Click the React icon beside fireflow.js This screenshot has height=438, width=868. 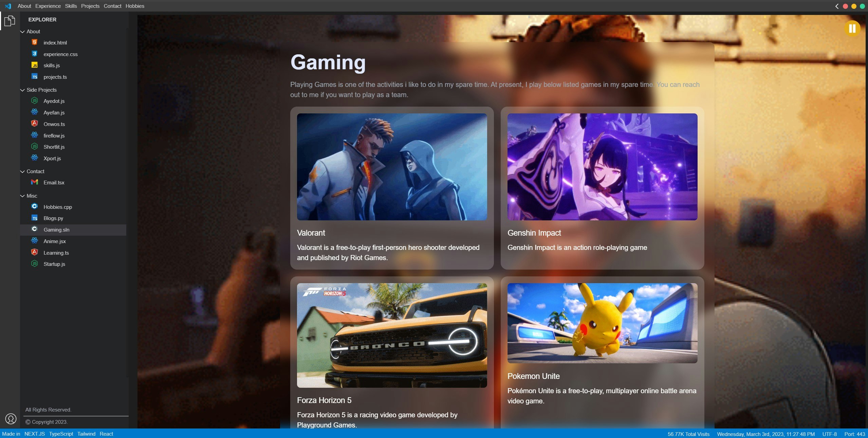point(34,135)
